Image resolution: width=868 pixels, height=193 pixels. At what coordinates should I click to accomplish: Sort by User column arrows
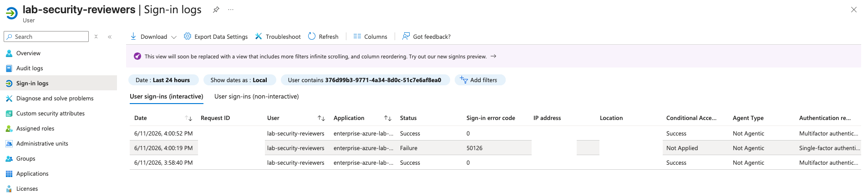(321, 118)
